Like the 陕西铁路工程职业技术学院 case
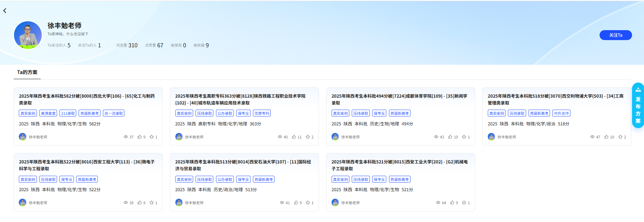 [294, 137]
